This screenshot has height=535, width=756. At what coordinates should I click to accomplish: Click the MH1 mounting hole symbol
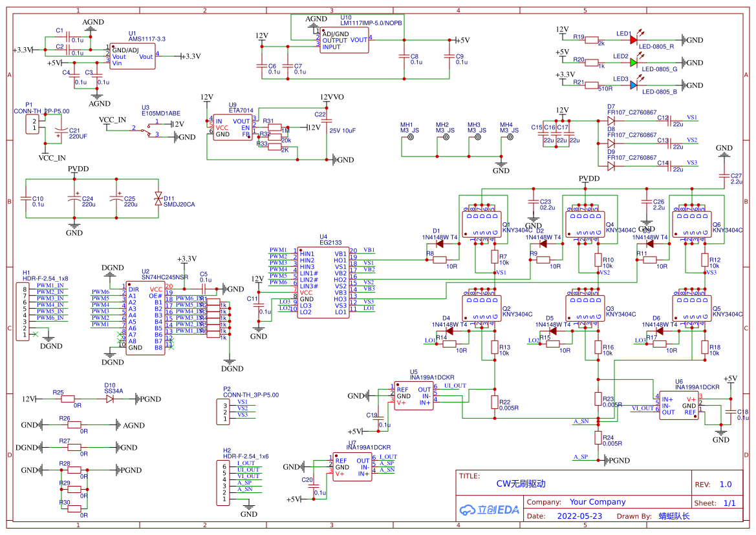(x=411, y=137)
